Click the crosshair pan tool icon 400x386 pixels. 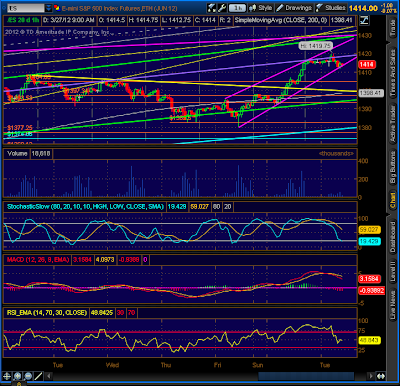pos(7,376)
